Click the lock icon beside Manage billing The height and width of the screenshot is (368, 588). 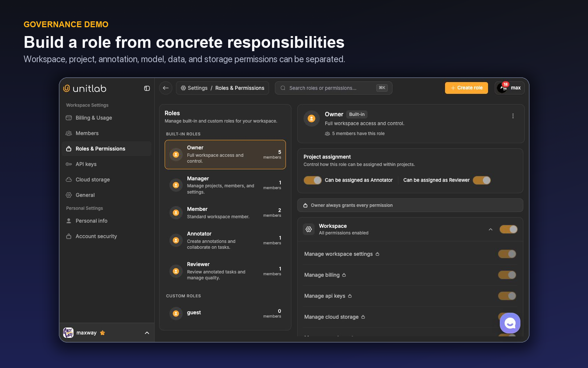[344, 275]
